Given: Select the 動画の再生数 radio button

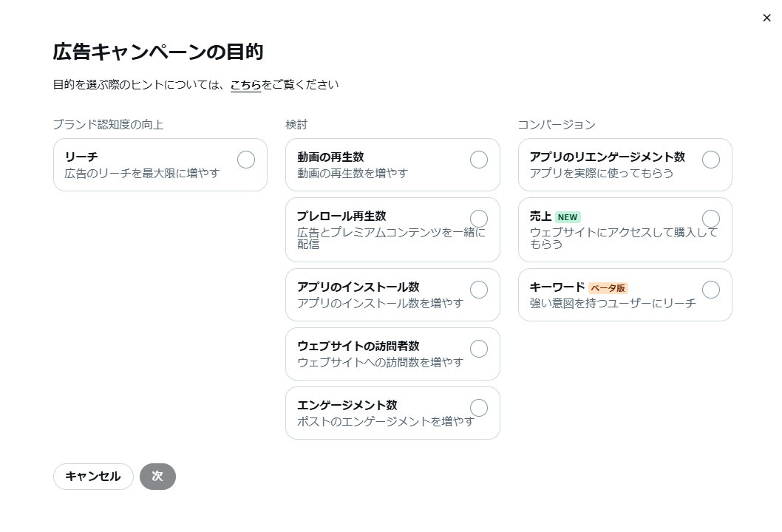Looking at the screenshot, I should coord(478,160).
